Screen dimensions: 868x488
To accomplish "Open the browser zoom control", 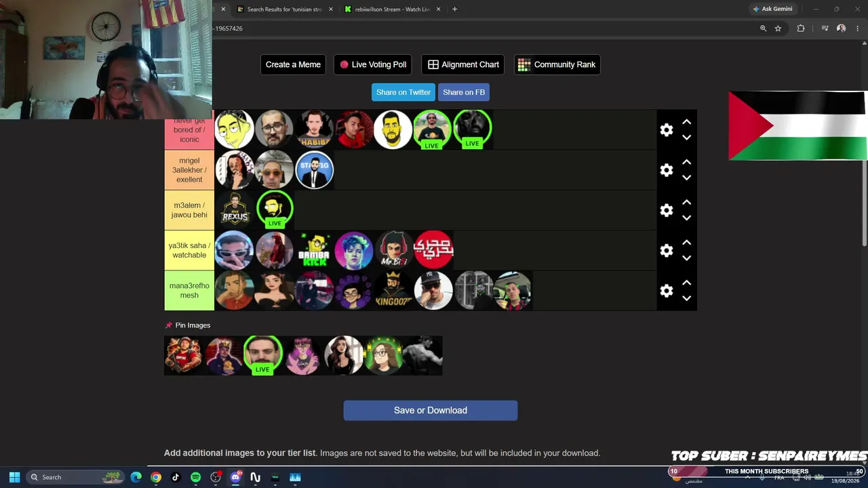I will (x=763, y=28).
